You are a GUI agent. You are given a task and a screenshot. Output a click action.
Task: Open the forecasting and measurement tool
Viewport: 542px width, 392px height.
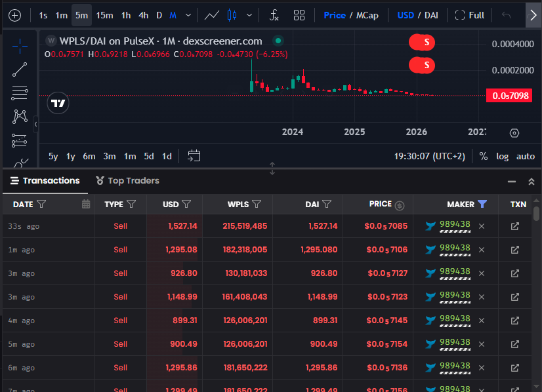[20, 140]
